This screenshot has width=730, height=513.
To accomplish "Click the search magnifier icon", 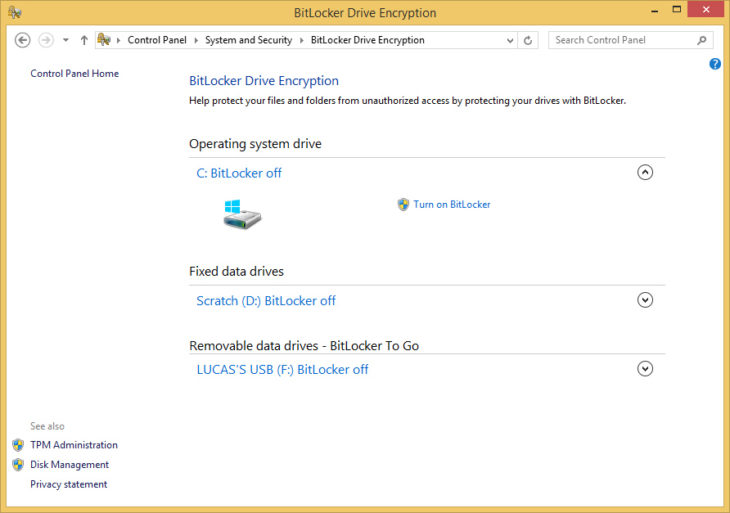I will pyautogui.click(x=702, y=40).
